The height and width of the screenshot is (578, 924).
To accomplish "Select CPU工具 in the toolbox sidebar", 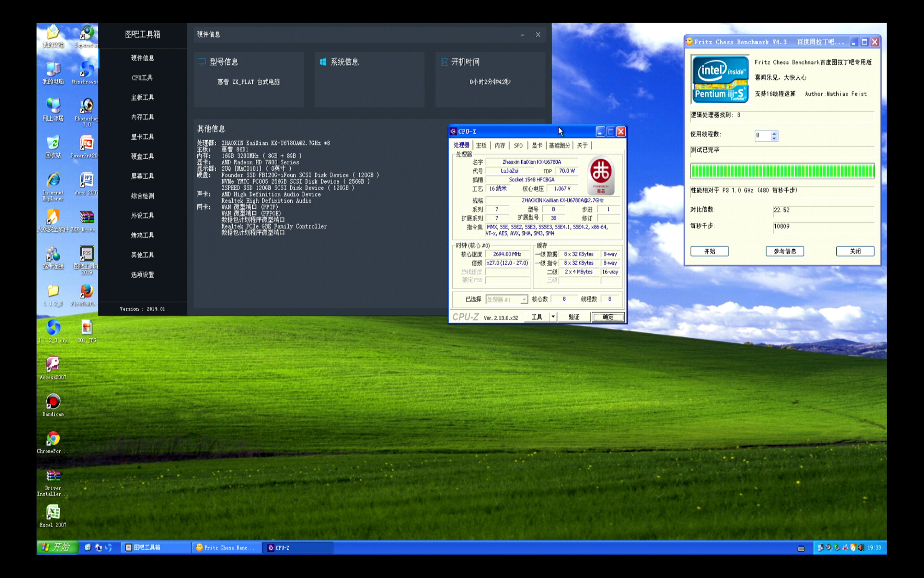I will (x=142, y=78).
